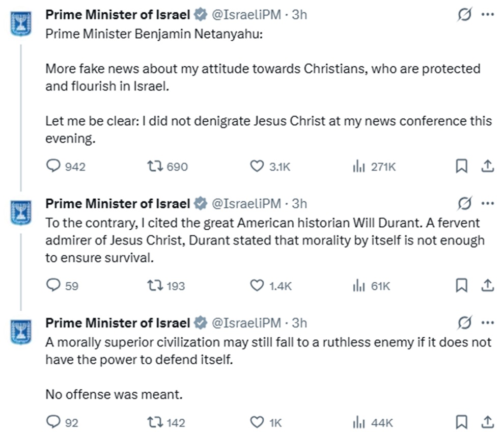Bookmark the first tweet about Christians
Image resolution: width=504 pixels, height=432 pixels.
point(461,167)
